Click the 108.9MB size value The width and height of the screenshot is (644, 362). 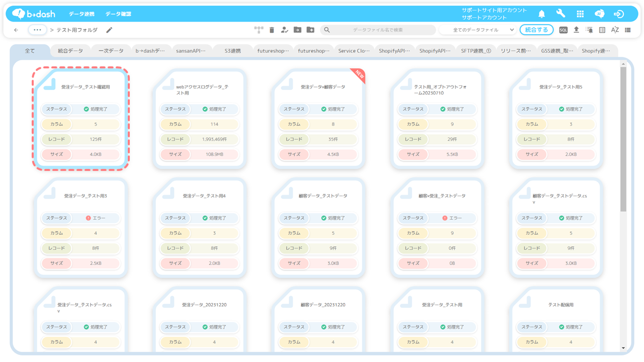tap(214, 154)
